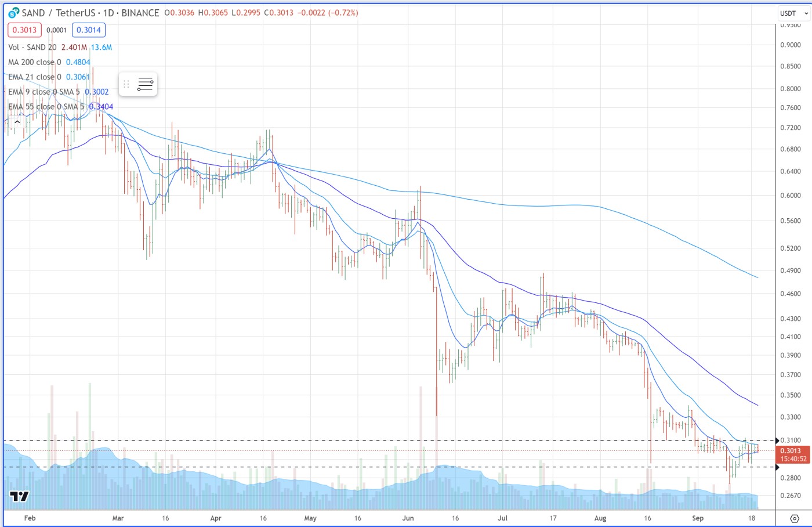
Task: Select the upper dashed horizontal line at 0.3100
Action: [x=389, y=441]
